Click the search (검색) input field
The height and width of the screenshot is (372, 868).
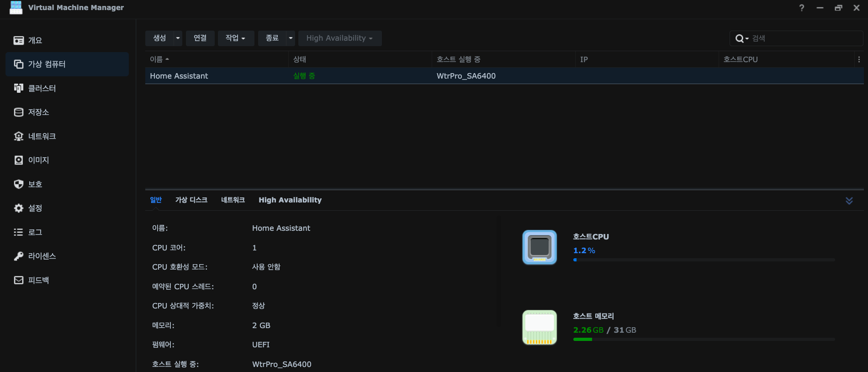[x=804, y=39]
